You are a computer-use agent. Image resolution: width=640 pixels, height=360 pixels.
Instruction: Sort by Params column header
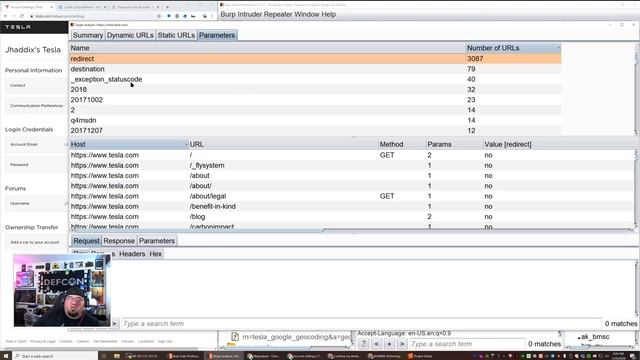pos(454,144)
